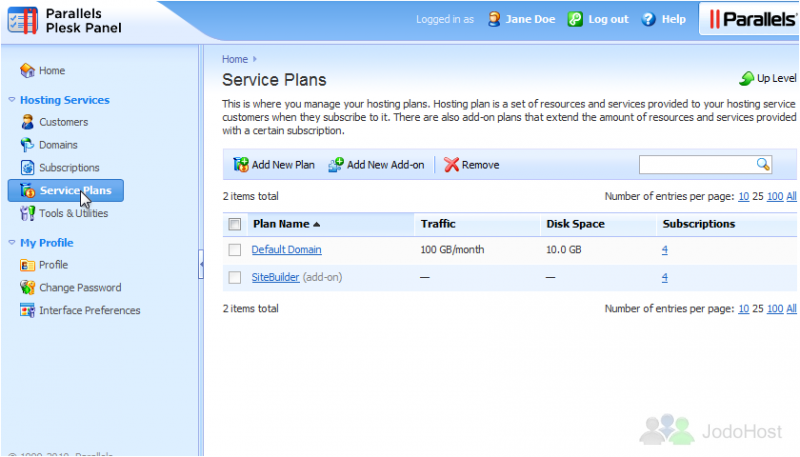This screenshot has height=457, width=800.
Task: Tick the select-all checkbox in table header
Action: point(235,224)
